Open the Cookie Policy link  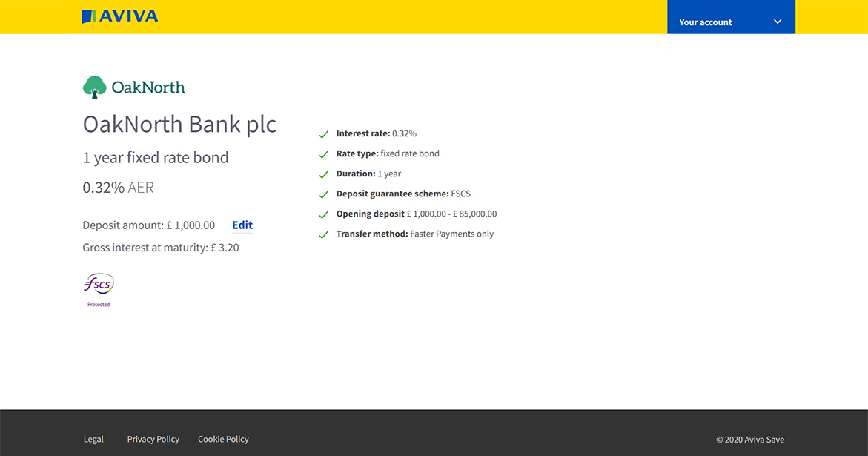[223, 440]
